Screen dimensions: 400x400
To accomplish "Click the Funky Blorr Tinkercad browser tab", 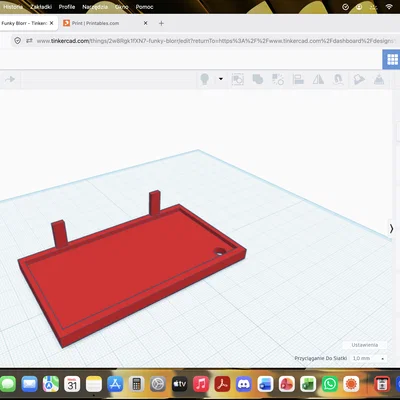I will click(x=25, y=23).
